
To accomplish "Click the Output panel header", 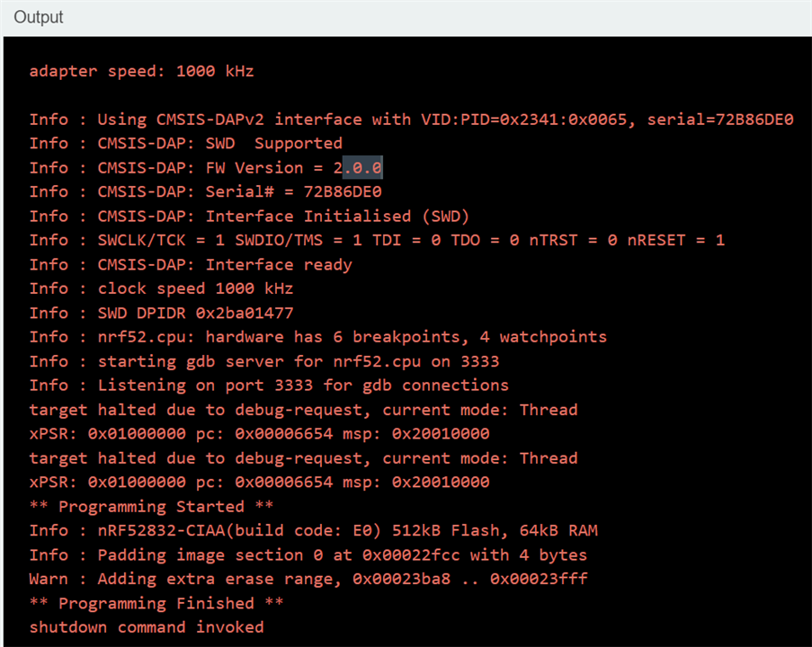I will 39,17.
